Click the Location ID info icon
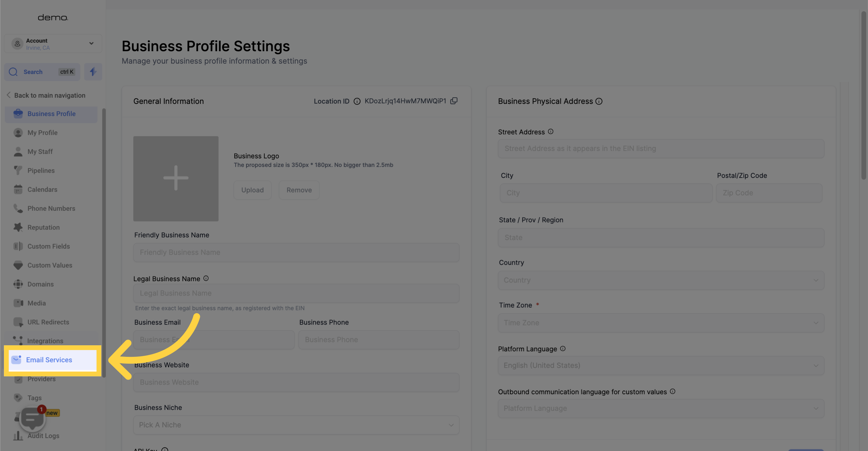The width and height of the screenshot is (868, 451). (x=357, y=101)
